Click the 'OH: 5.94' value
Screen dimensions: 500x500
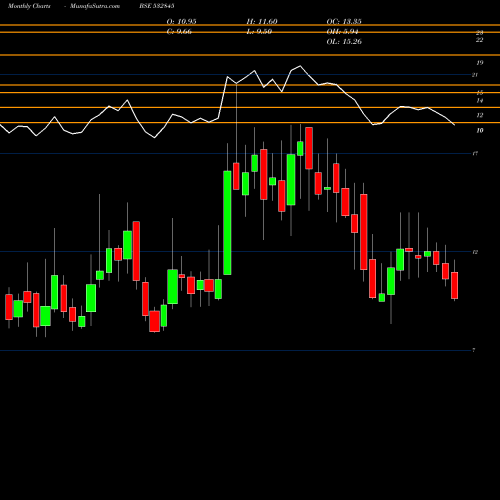[x=342, y=32]
